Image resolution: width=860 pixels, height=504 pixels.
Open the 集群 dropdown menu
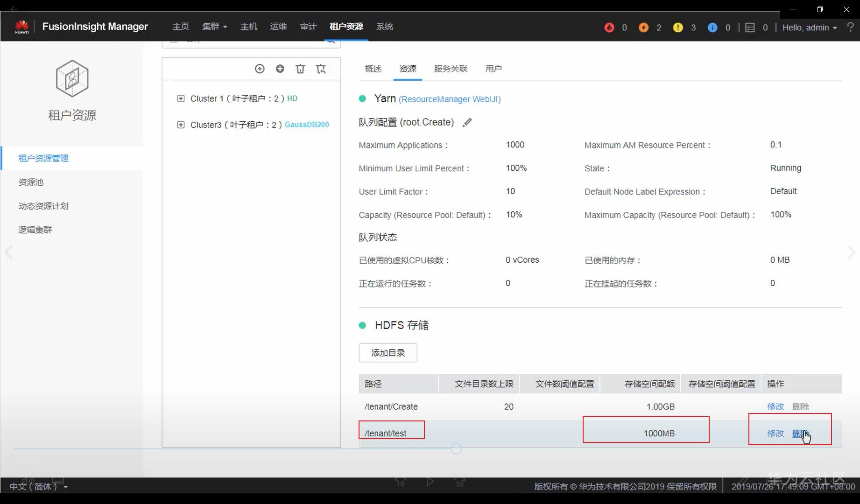tap(215, 27)
